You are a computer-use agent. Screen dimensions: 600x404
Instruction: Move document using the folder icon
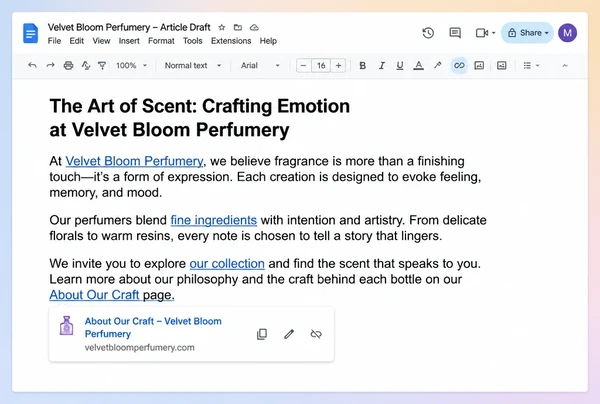click(238, 28)
